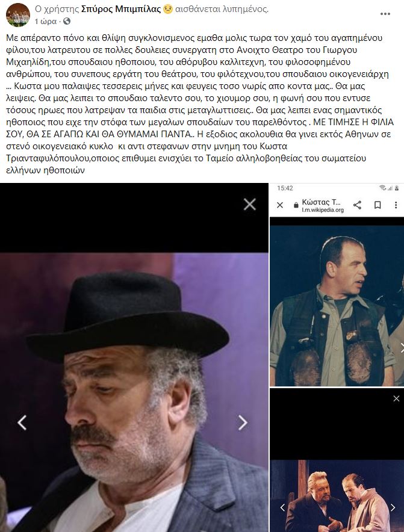The height and width of the screenshot is (532, 404).
Task: Bookmark the Wikipedia page
Action: point(377,205)
